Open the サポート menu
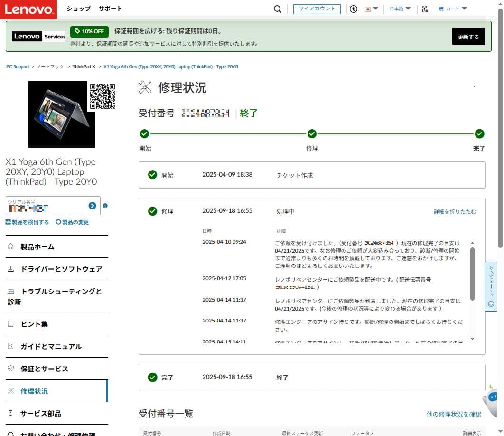 [x=110, y=9]
